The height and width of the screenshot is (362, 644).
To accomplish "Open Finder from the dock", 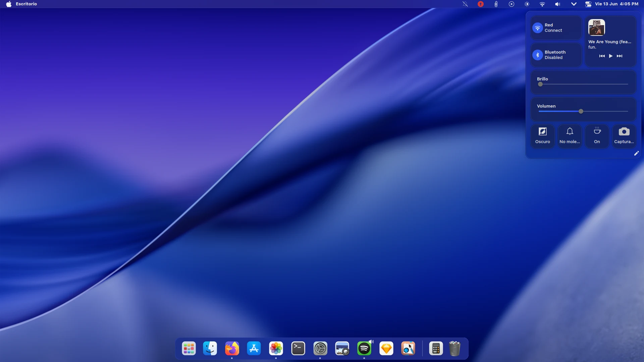I will pos(210,349).
